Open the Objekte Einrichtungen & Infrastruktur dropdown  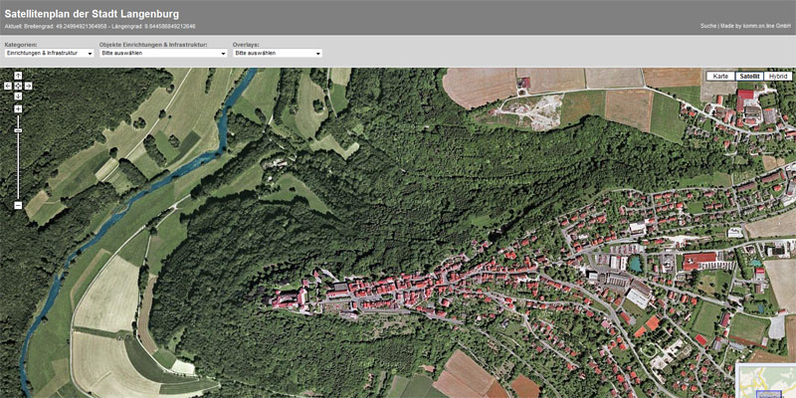[163, 53]
